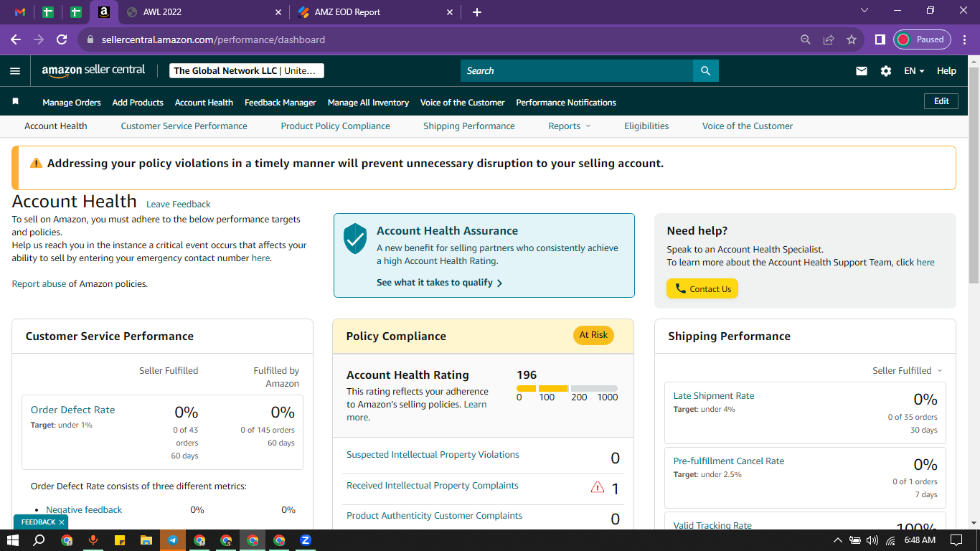Open Feedback Manager
The image size is (980, 551).
click(x=281, y=103)
